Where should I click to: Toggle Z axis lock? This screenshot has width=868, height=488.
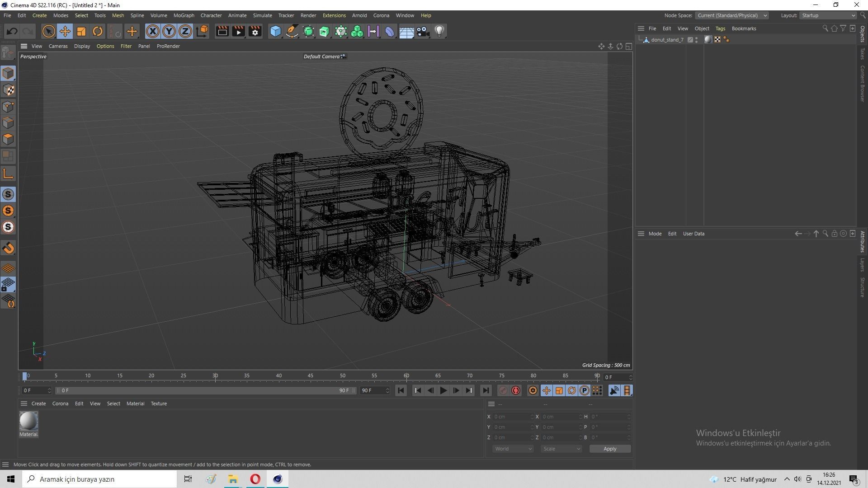click(x=185, y=31)
